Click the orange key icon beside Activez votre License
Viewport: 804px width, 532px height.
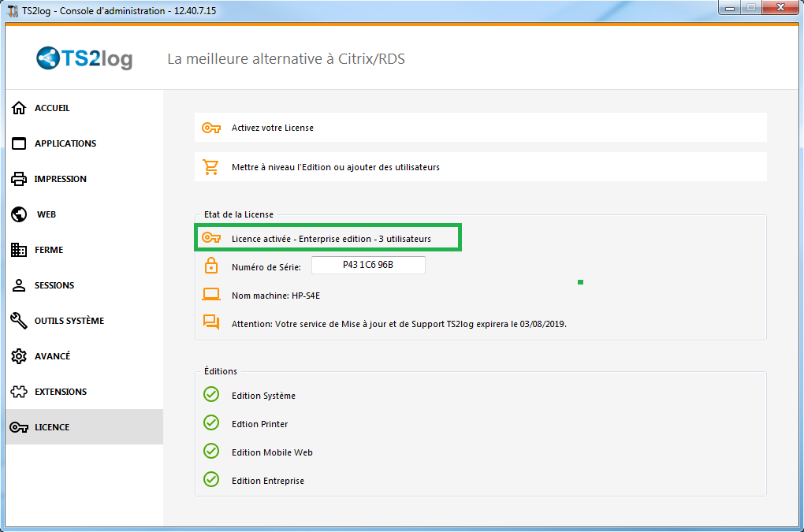210,128
